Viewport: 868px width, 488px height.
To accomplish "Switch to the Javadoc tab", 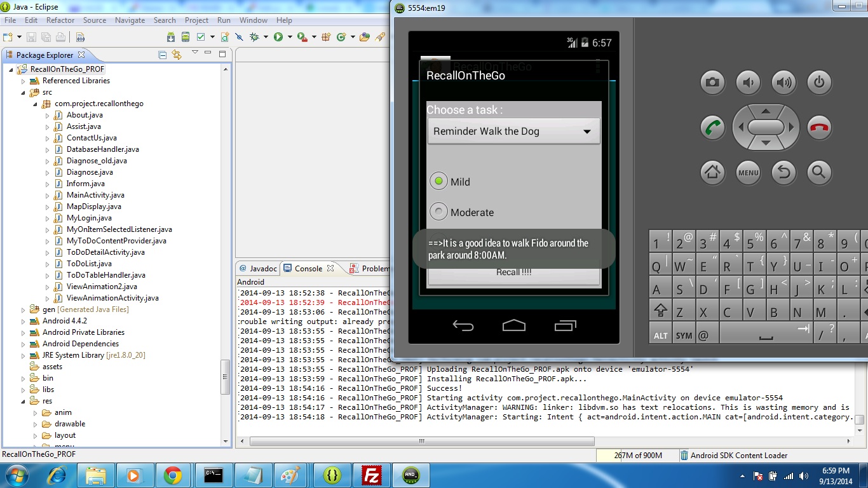I will (257, 269).
